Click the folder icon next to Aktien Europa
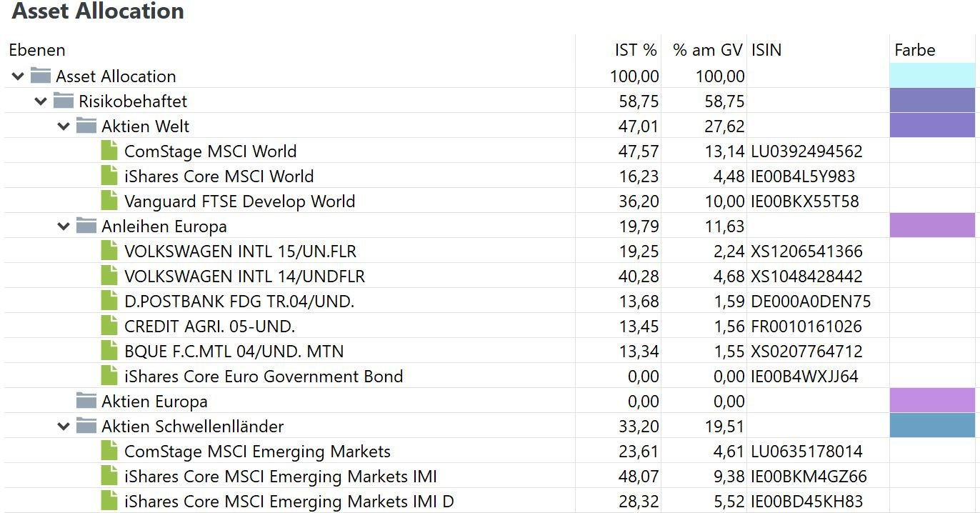The width and height of the screenshot is (980, 513). point(86,401)
